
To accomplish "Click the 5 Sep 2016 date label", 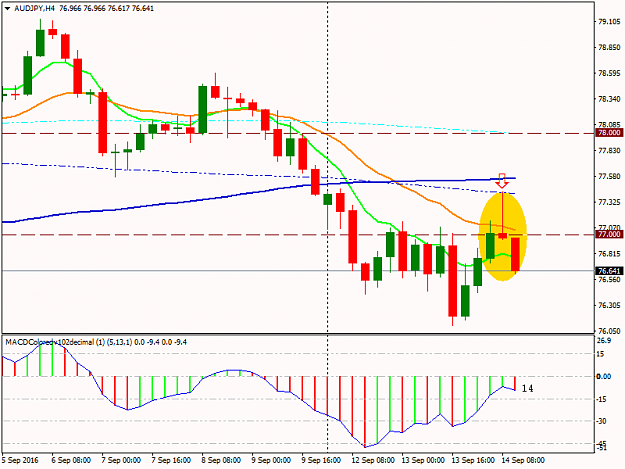I will point(20,460).
